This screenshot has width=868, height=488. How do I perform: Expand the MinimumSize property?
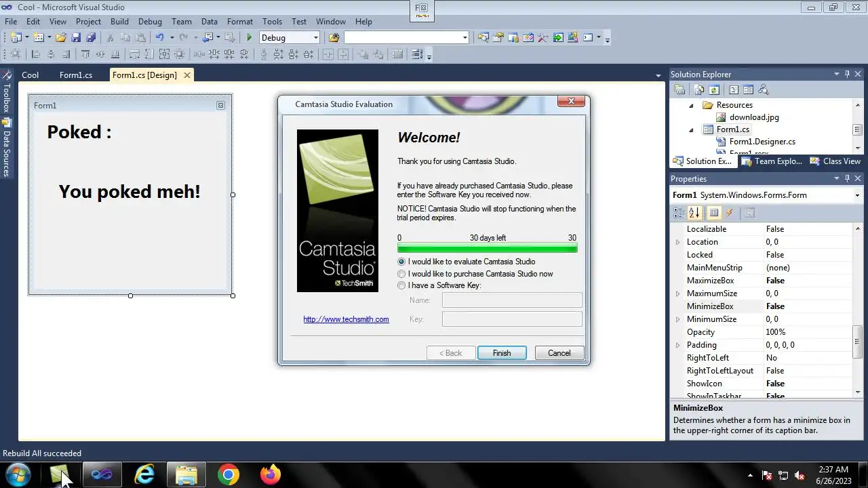(x=677, y=319)
